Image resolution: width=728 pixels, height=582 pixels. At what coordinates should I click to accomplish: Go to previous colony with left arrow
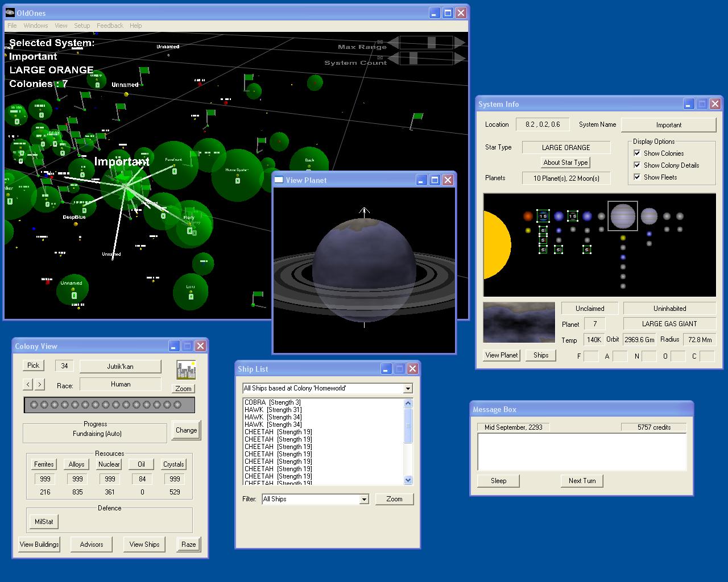(28, 384)
